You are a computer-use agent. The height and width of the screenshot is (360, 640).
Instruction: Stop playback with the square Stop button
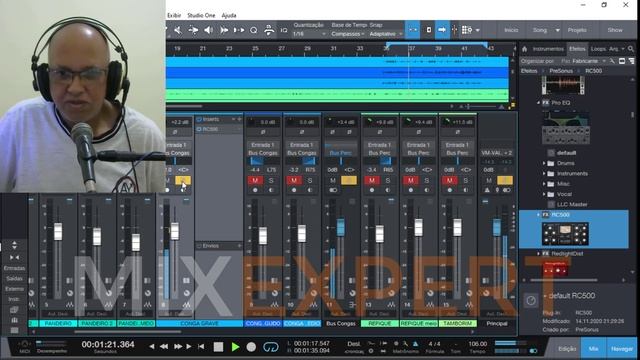click(x=218, y=347)
